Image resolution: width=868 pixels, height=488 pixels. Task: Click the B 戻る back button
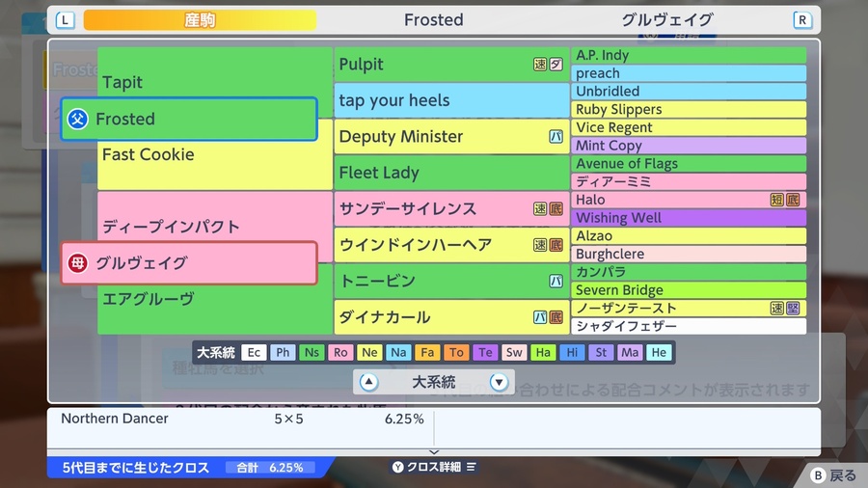[833, 475]
